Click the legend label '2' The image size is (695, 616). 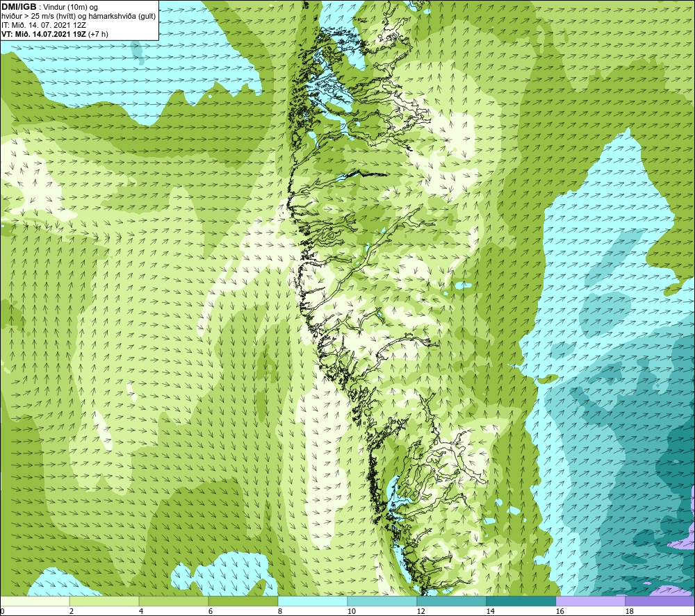72,611
